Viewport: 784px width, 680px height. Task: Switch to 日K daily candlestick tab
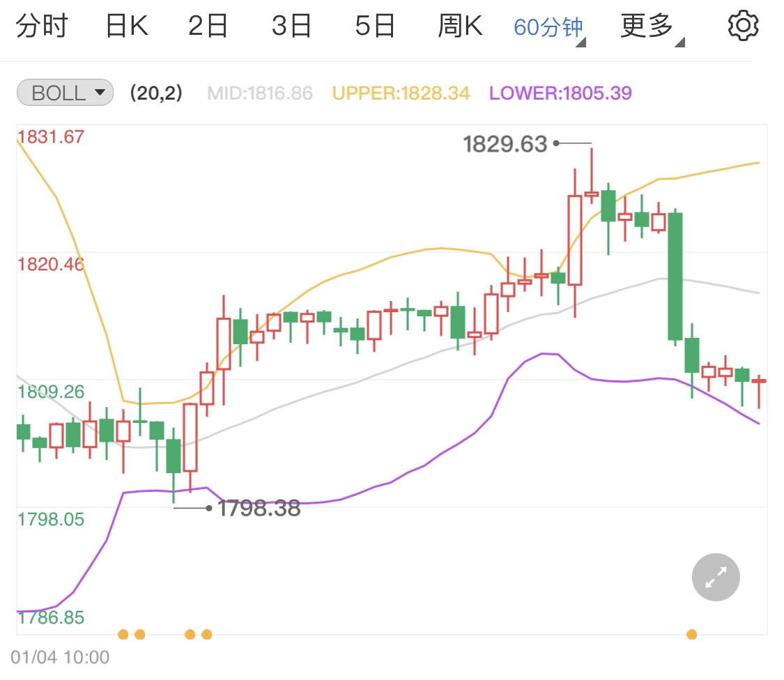pyautogui.click(x=127, y=26)
